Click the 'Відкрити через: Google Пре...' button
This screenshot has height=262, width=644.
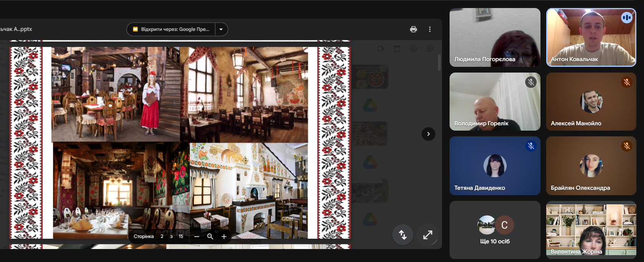(x=171, y=29)
